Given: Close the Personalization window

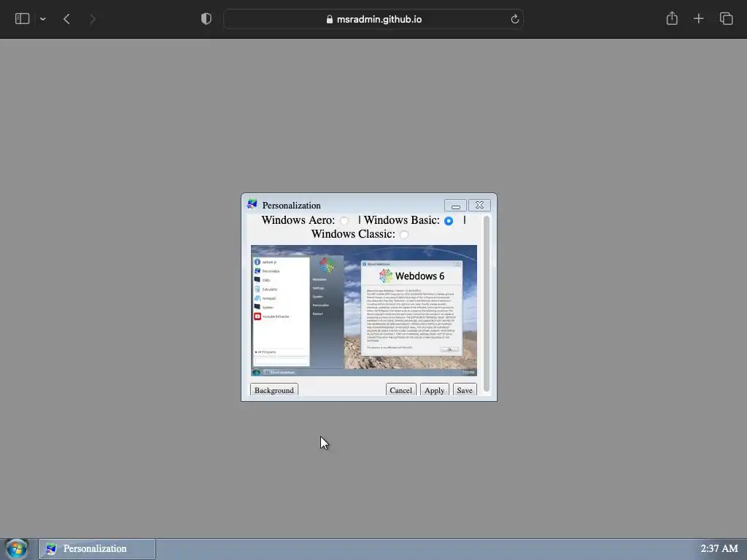Looking at the screenshot, I should tap(479, 205).
